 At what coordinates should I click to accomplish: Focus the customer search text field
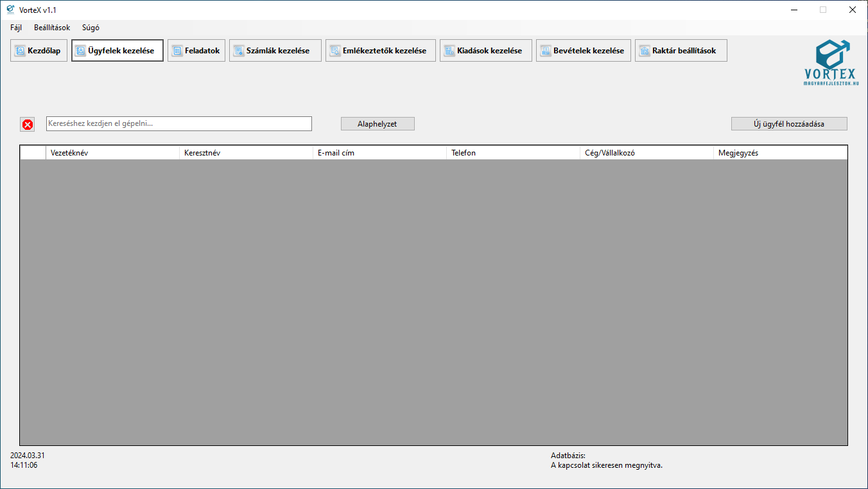[178, 123]
